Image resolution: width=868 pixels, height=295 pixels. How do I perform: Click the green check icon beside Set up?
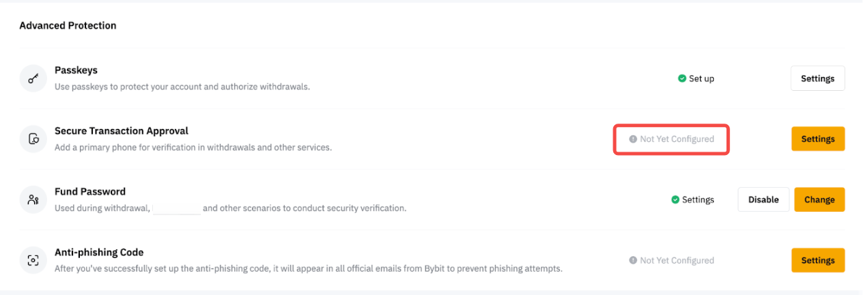click(682, 79)
